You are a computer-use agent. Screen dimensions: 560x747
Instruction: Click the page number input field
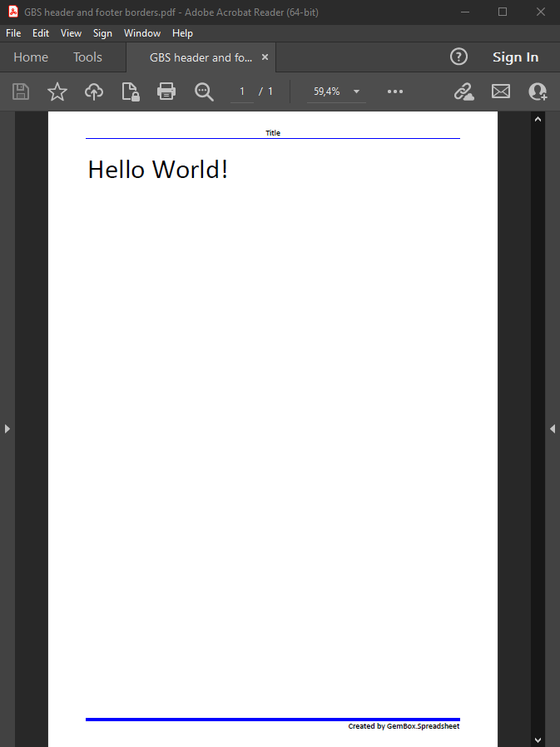[x=242, y=92]
